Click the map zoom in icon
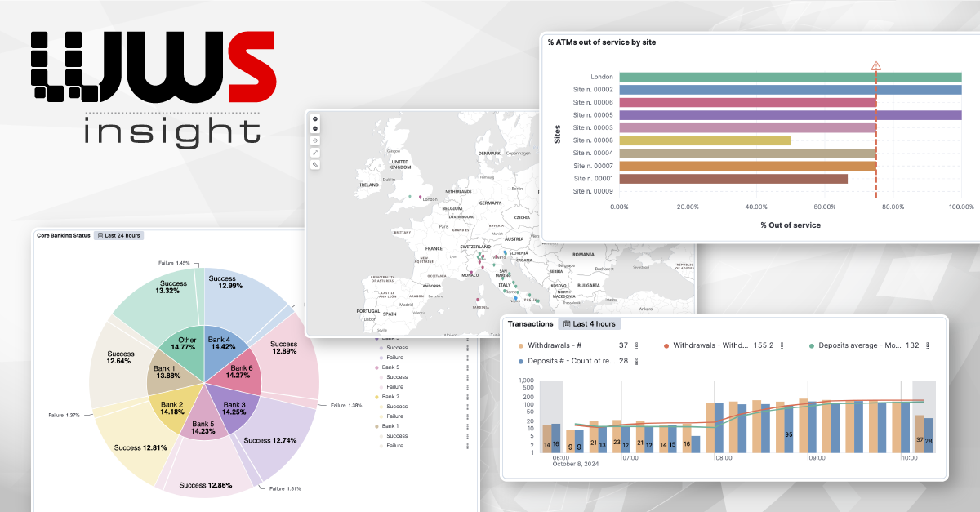 [x=316, y=119]
